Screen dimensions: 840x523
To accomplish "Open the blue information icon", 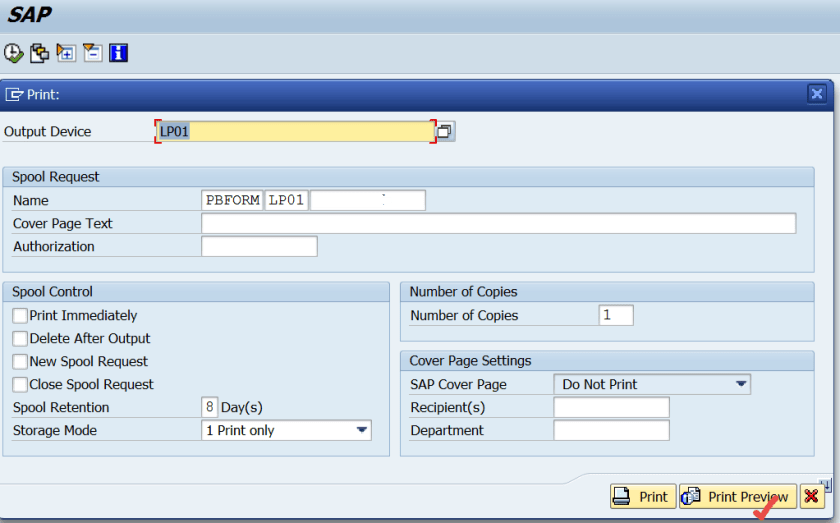I will coord(118,53).
